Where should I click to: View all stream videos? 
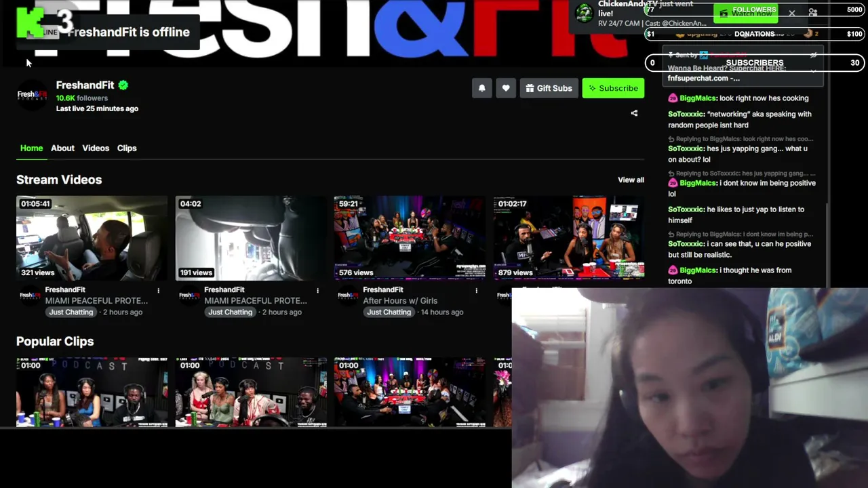tap(631, 180)
